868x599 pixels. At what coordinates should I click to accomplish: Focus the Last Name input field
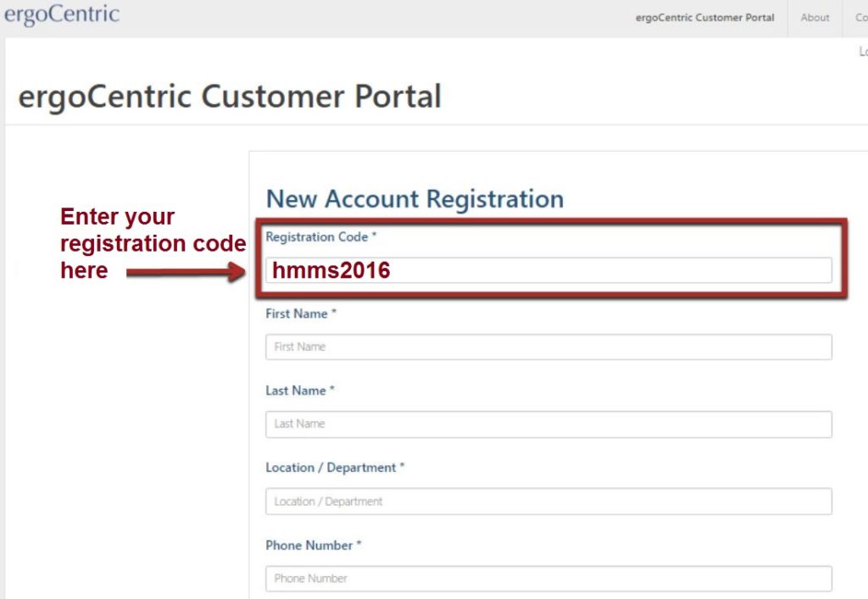(548, 424)
